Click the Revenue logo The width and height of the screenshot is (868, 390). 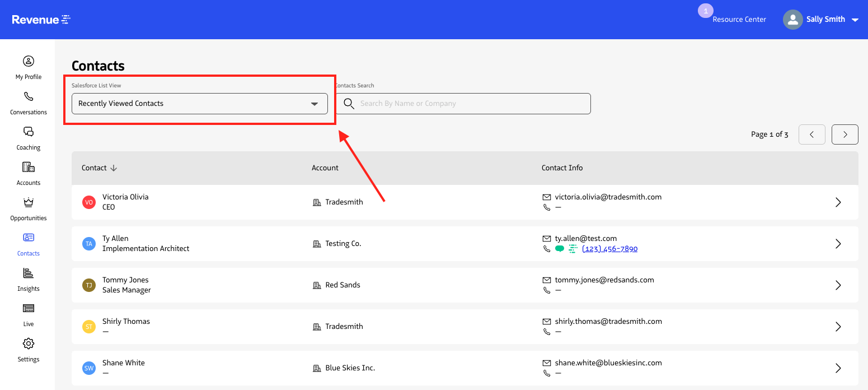point(40,19)
